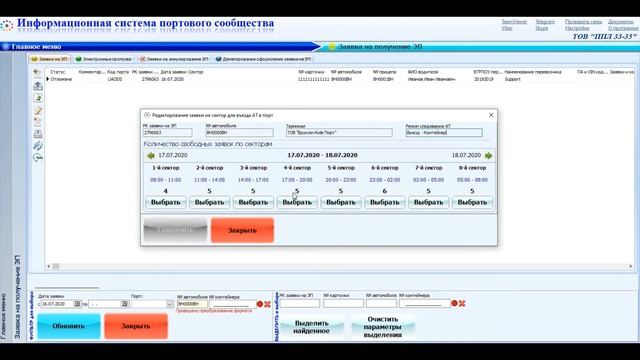Click the Терминал field in the dialog
This screenshot has width=640, height=360.
point(339,133)
